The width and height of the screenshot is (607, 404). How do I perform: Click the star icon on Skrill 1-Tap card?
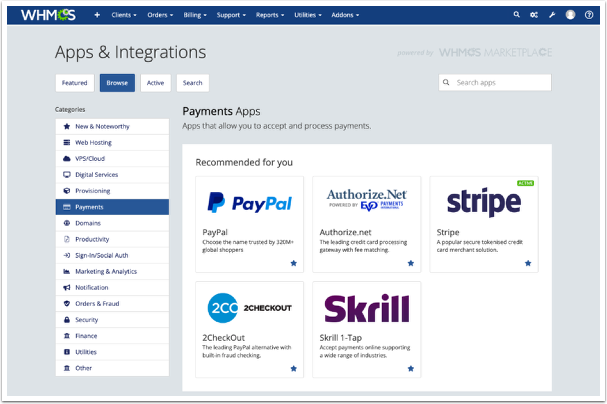click(411, 368)
